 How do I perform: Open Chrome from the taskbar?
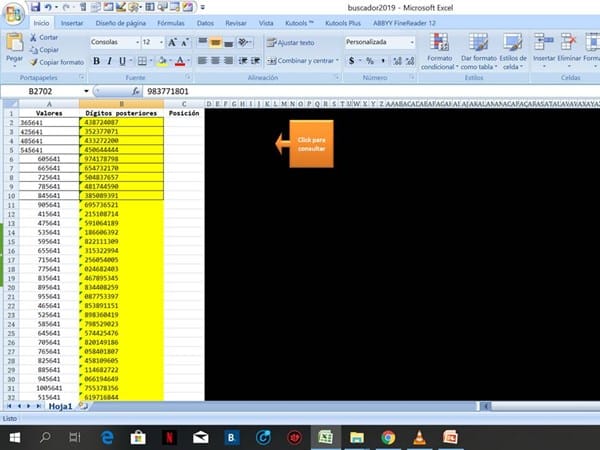pyautogui.click(x=388, y=437)
